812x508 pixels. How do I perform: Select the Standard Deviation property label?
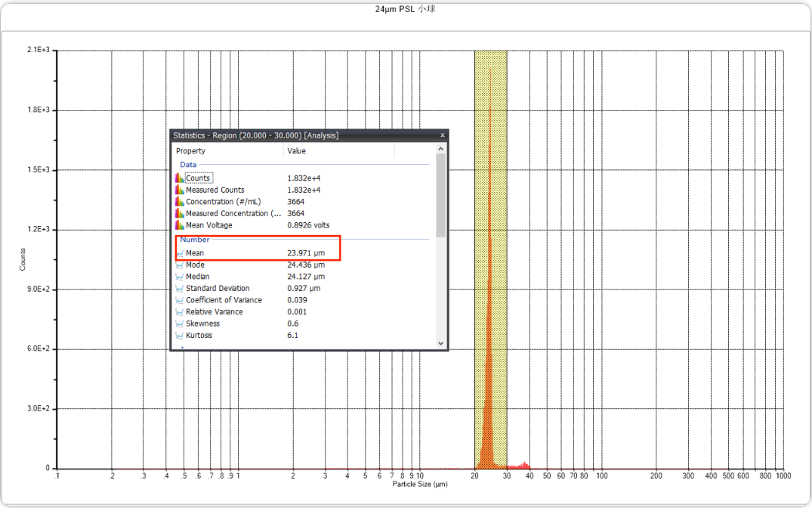coord(218,288)
